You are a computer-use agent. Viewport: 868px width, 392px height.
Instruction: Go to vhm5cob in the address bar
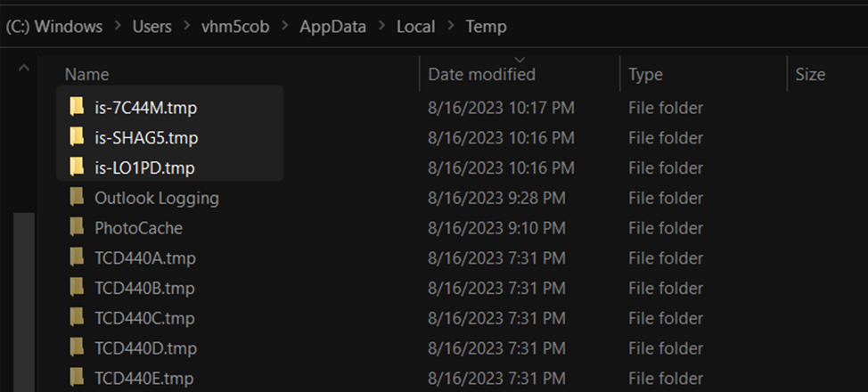point(235,27)
